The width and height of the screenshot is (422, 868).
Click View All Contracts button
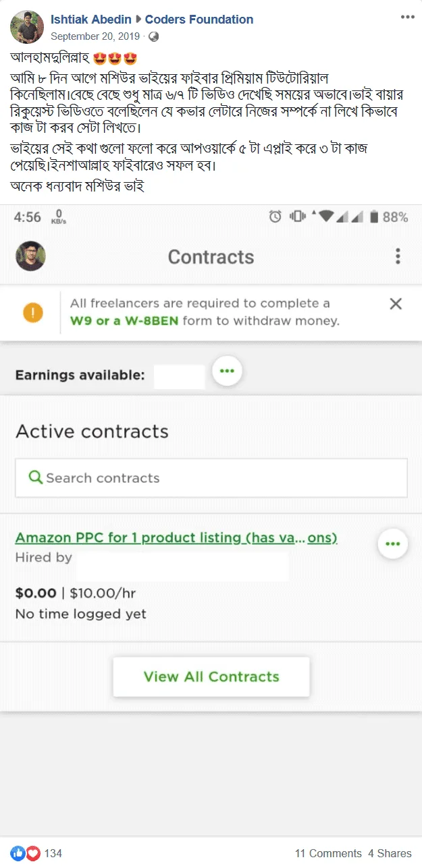pos(211,676)
